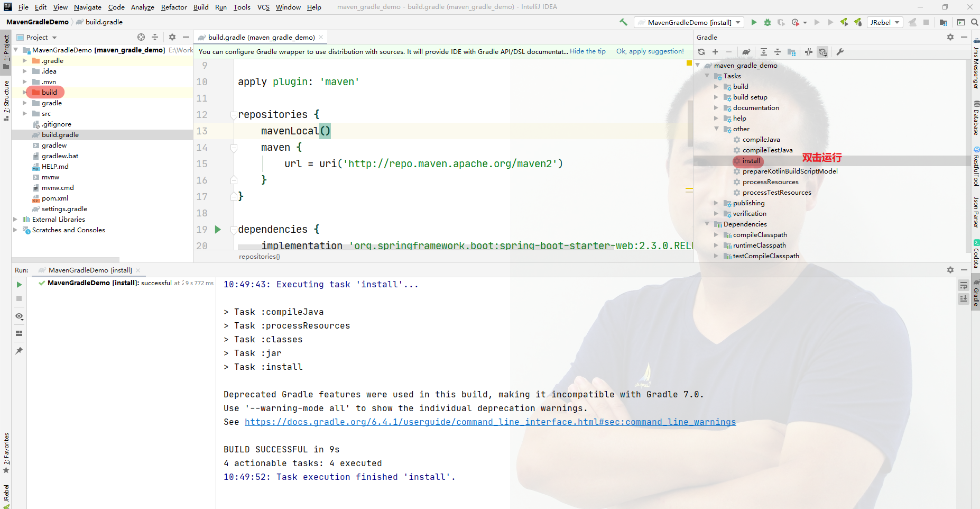Open the Tools menu

tap(242, 7)
